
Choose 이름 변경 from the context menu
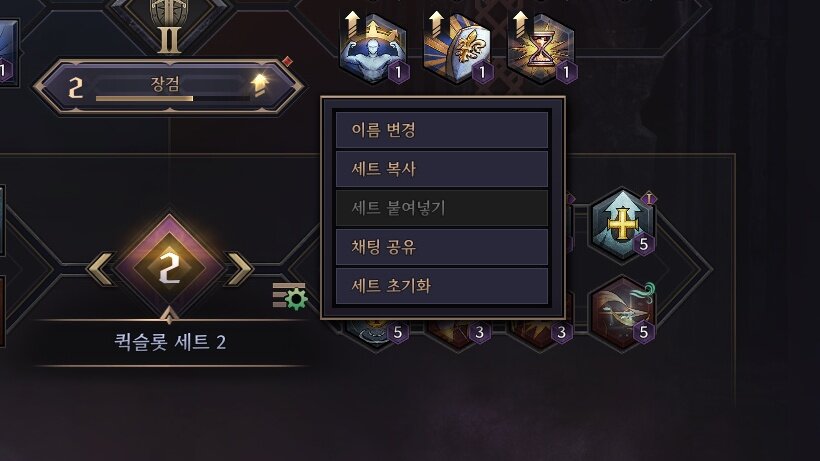[442, 130]
